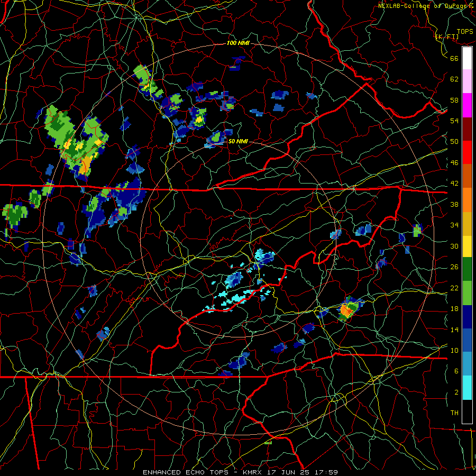Click the white swatch in the tops legend
The height and width of the screenshot is (476, 476).
pos(467,58)
